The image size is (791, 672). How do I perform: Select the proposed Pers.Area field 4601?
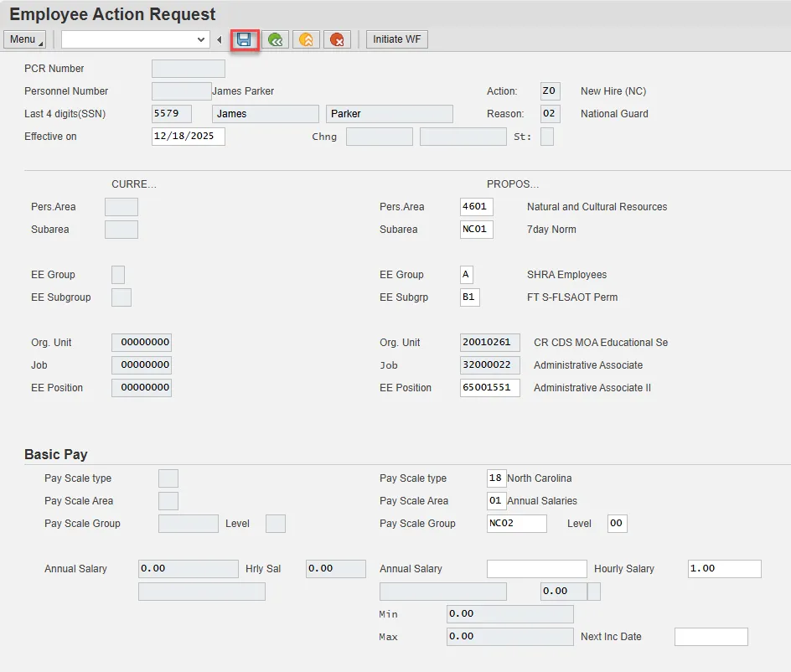point(476,207)
